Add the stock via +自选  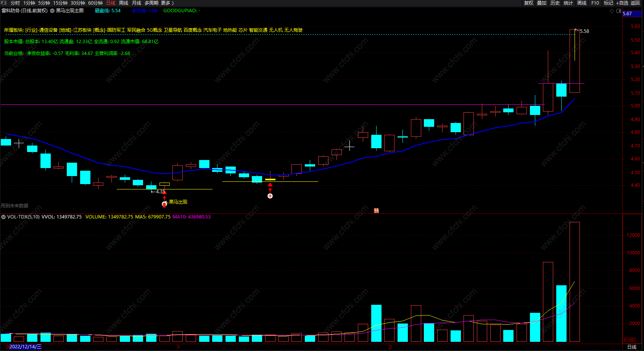[x=622, y=3]
